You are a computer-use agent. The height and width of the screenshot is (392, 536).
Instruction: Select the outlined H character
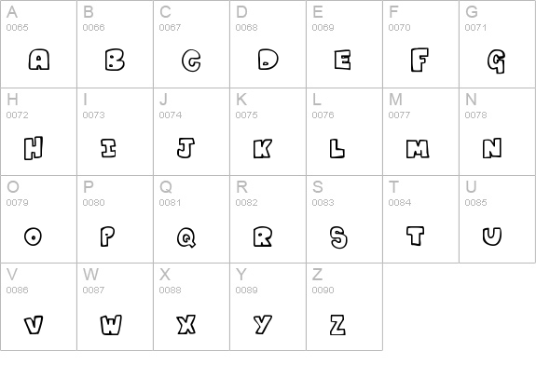pos(34,148)
